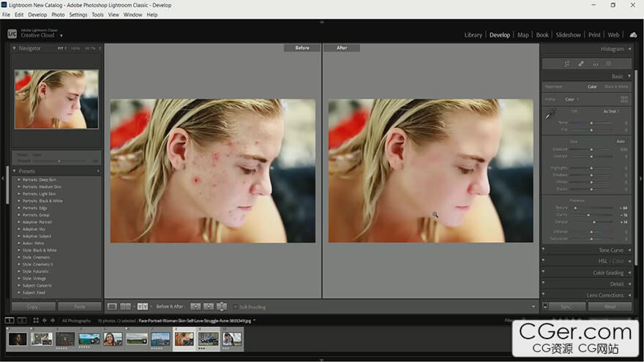Click the Lightroom Classic logo badge
The image size is (644, 362).
tap(12, 34)
